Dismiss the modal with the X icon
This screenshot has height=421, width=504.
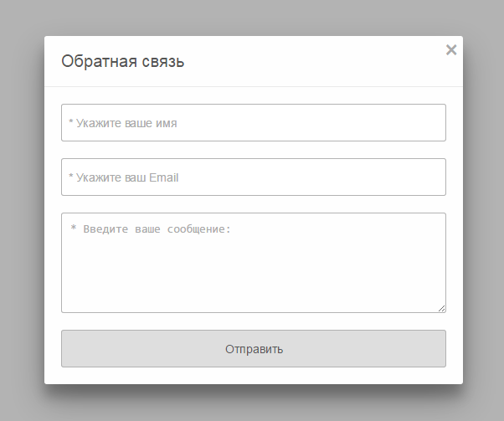point(451,49)
